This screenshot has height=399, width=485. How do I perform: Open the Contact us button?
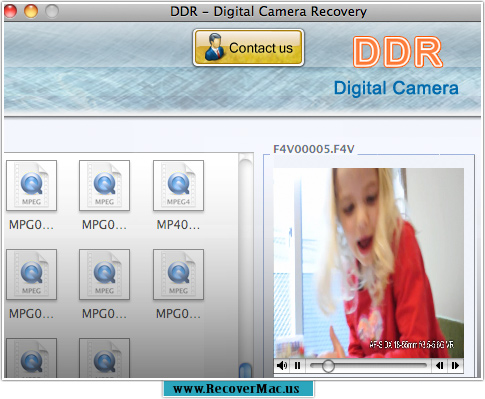click(248, 47)
